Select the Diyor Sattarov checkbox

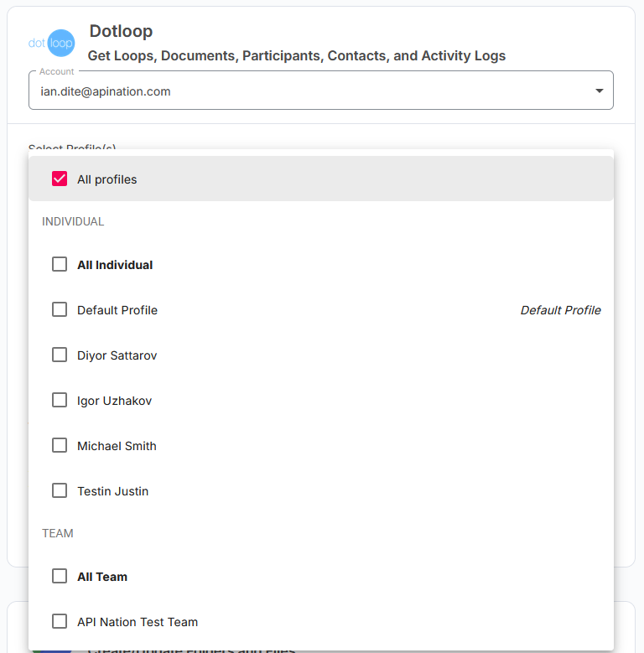click(60, 355)
